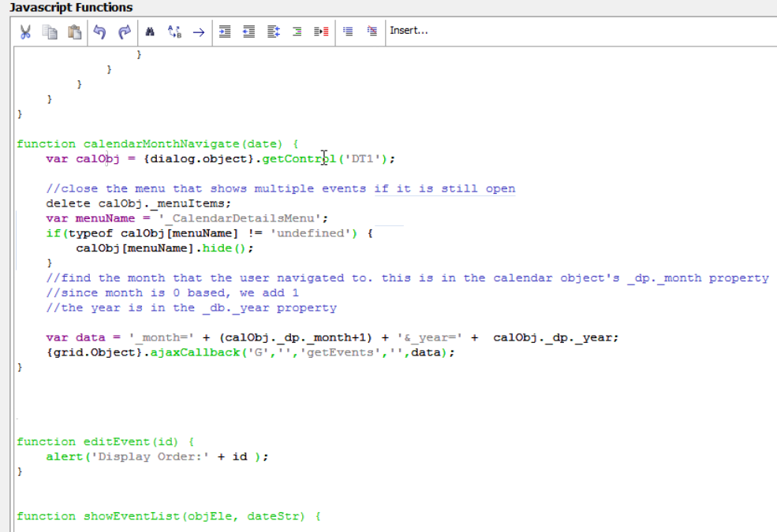
Task: Undo the last edit
Action: [100, 32]
